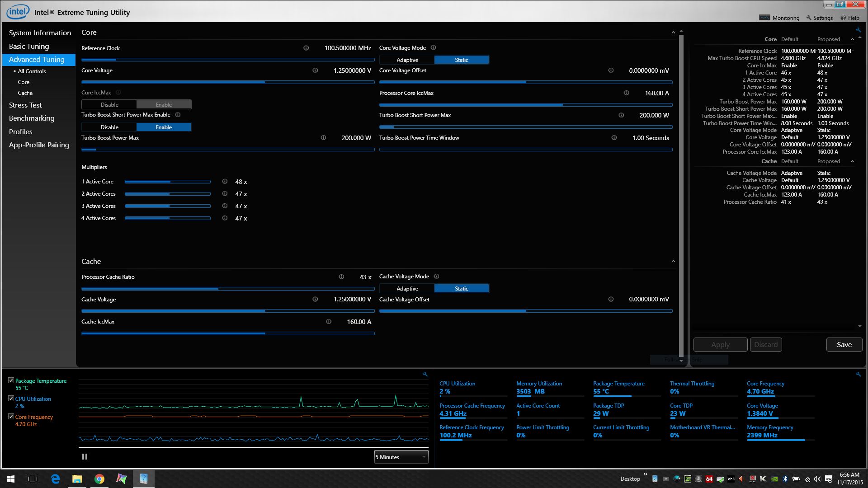Open Stress Test page
This screenshot has width=868, height=488.
[x=25, y=105]
